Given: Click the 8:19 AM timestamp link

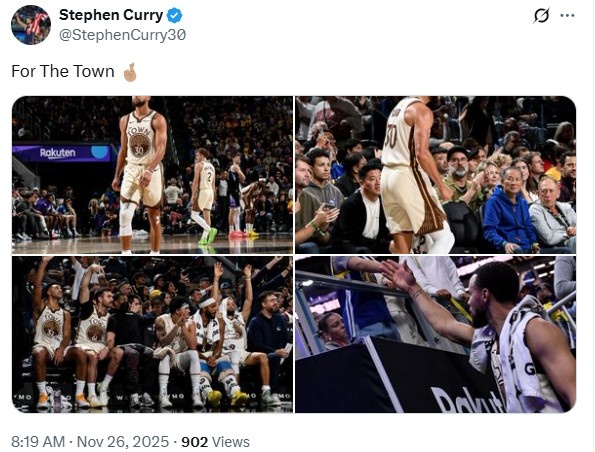Looking at the screenshot, I should [38, 442].
